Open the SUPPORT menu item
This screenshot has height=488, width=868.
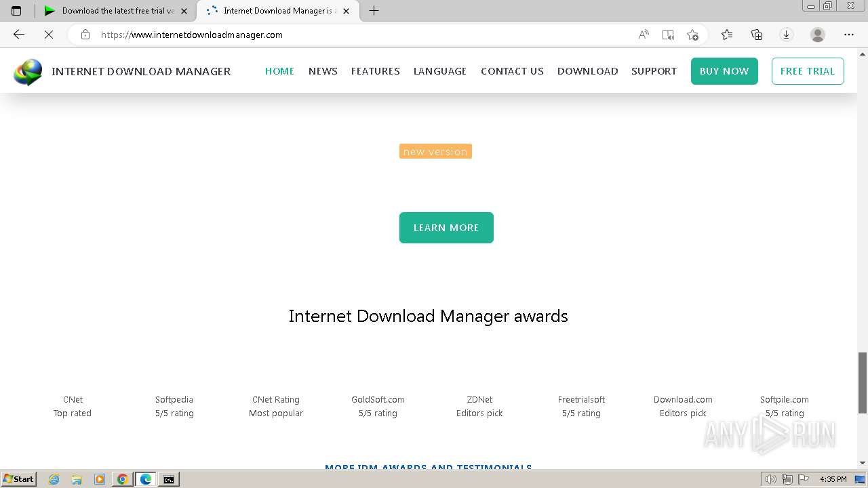tap(654, 71)
